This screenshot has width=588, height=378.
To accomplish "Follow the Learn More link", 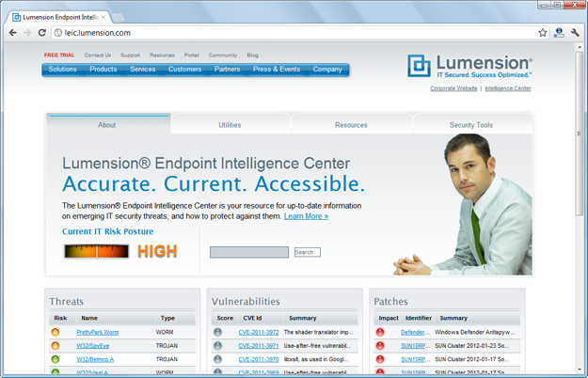I will (x=306, y=216).
